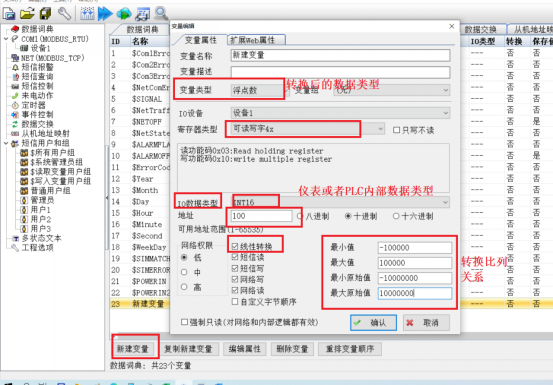Screen dimensions: 553x385
Task: Open 定时器 in the tree
Action: click(x=33, y=105)
